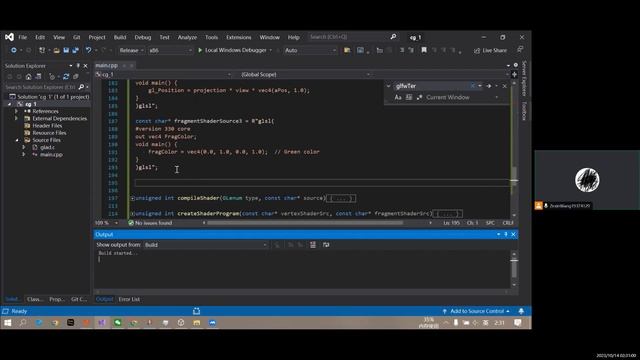Expand the References tree node
The width and height of the screenshot is (640, 360).
coord(16,111)
